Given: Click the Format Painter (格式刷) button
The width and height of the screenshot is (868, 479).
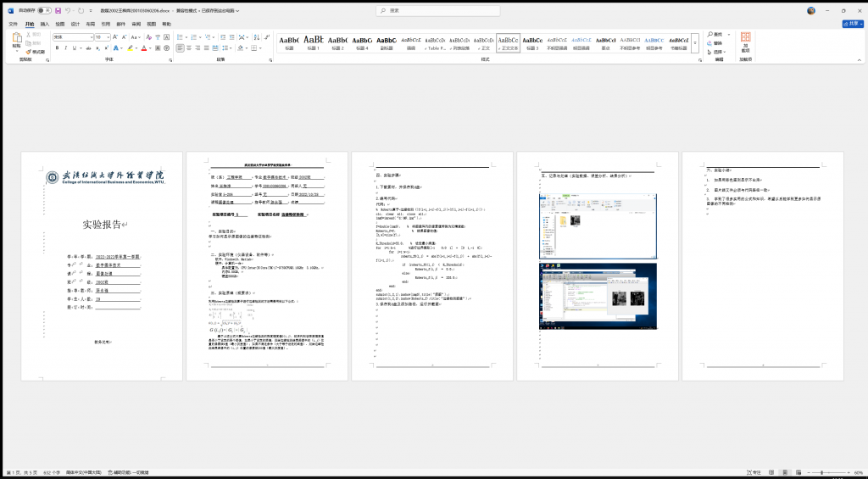Looking at the screenshot, I should [38, 52].
